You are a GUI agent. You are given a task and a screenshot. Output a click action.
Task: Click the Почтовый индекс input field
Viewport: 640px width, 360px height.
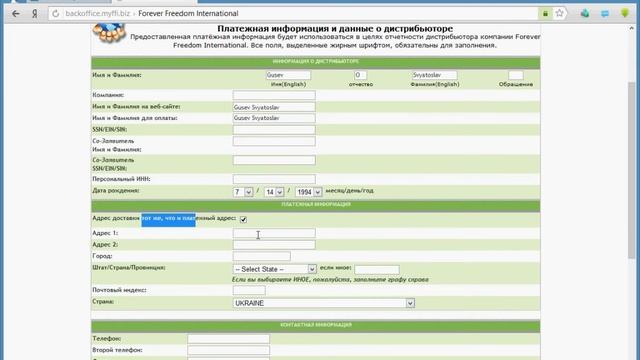249,290
